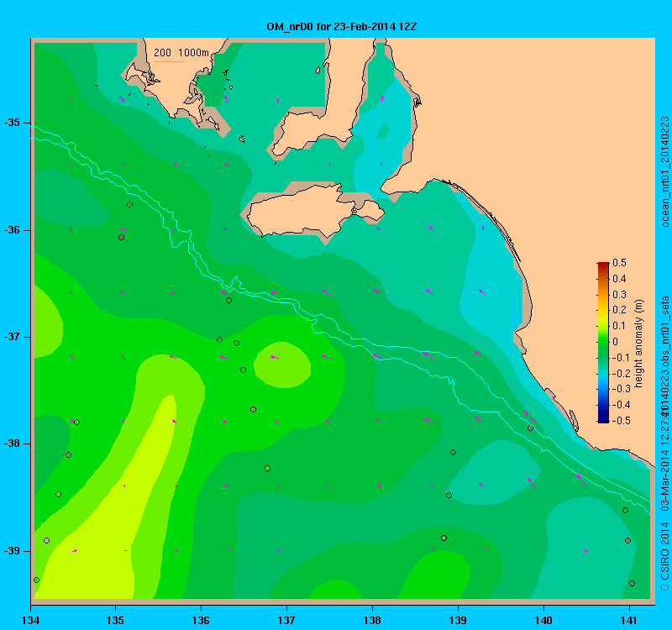Click the cyan isobath sample line in the legend
The width and height of the screenshot is (672, 630).
coord(170,61)
